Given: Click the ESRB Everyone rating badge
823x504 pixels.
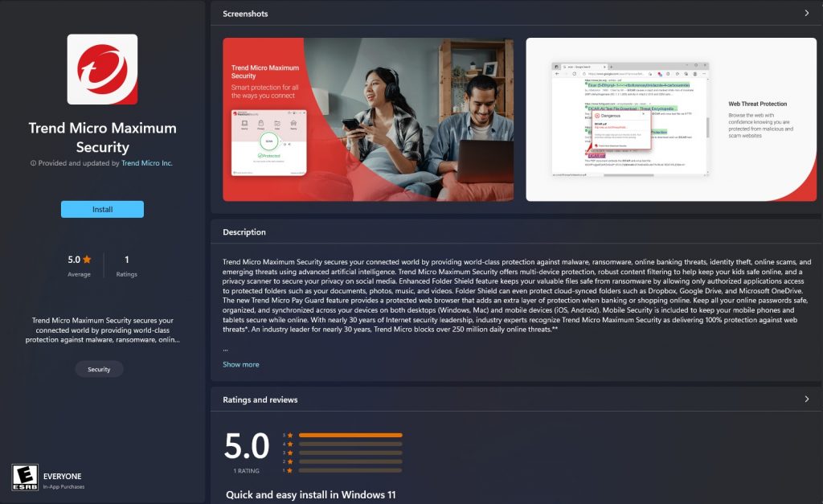Looking at the screenshot, I should coord(25,477).
